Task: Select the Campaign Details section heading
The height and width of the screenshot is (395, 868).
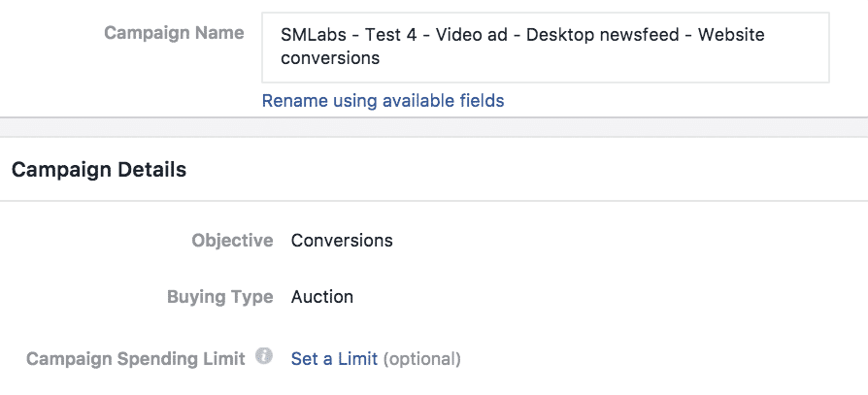Action: tap(99, 169)
